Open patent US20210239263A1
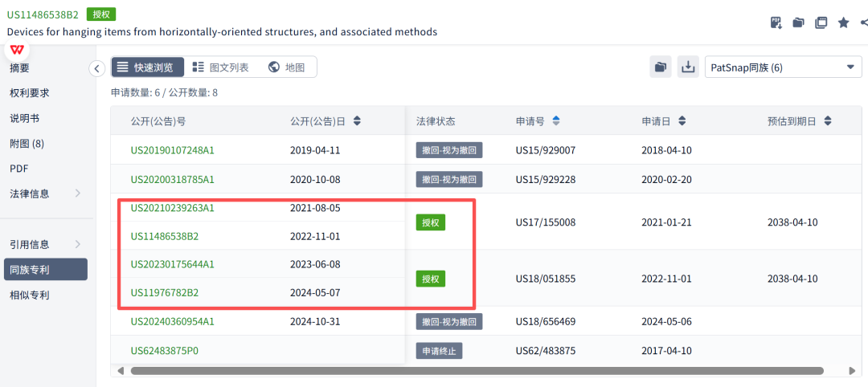This screenshot has width=868, height=387. tap(172, 208)
